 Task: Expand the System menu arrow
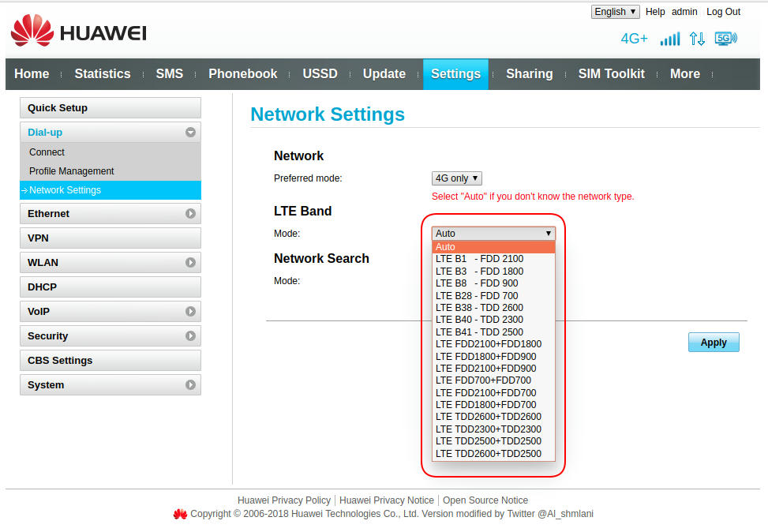(x=190, y=385)
